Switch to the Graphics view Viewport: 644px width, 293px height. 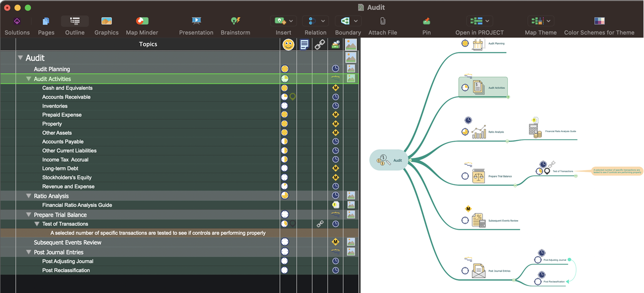[106, 24]
